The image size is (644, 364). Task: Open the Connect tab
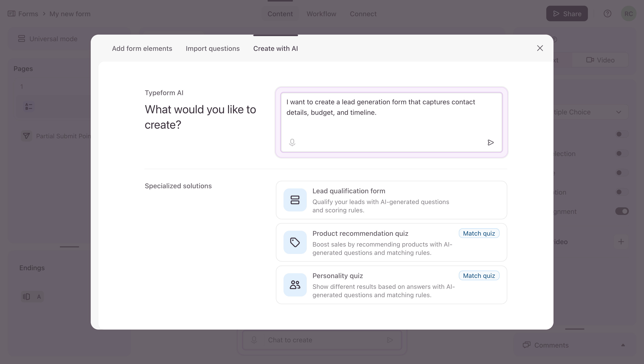coord(363,14)
